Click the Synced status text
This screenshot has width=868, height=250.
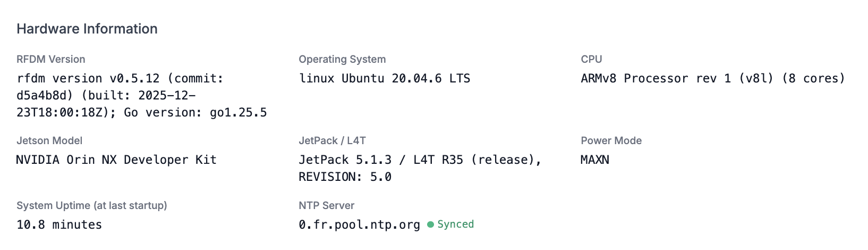pos(455,224)
